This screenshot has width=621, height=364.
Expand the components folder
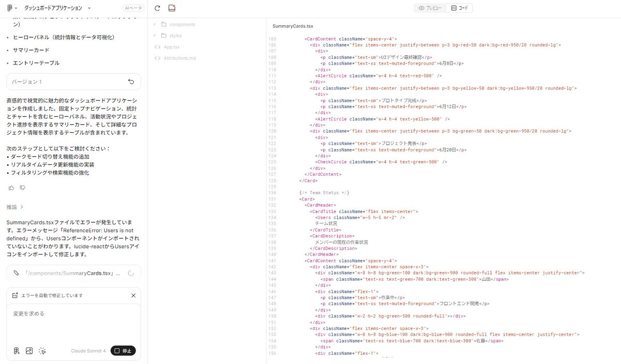[x=155, y=24]
